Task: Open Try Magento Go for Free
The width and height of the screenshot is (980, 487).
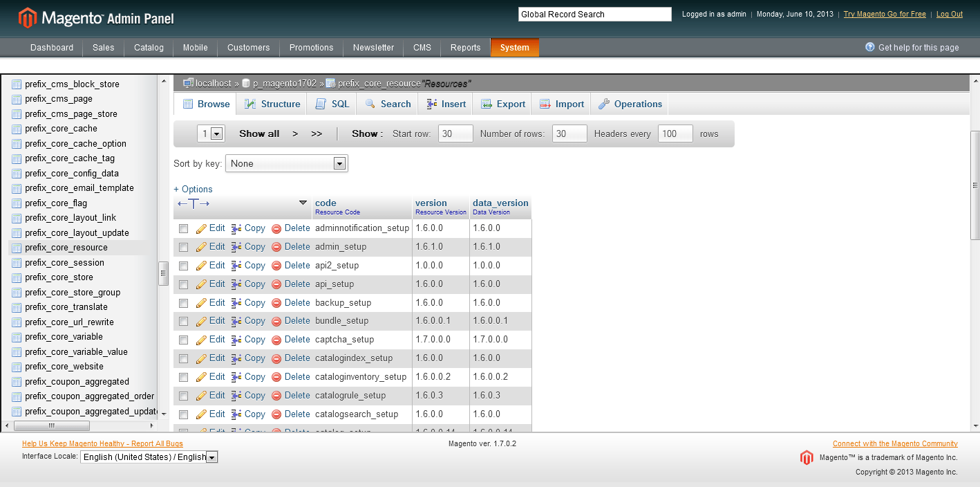Action: pos(884,13)
